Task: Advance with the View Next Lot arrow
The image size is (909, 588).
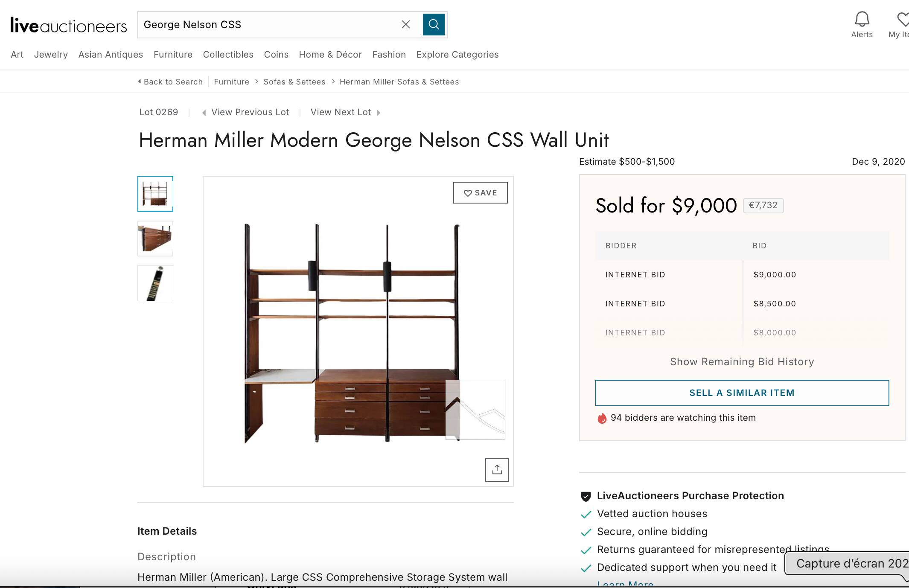Action: coord(379,112)
